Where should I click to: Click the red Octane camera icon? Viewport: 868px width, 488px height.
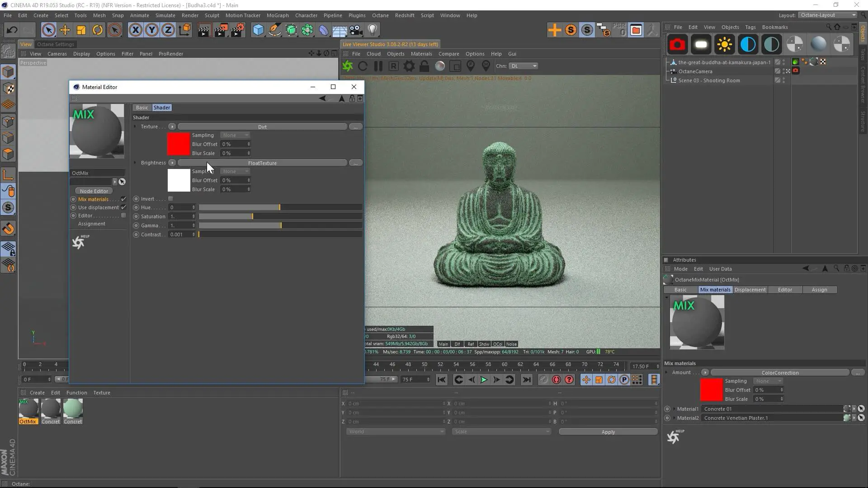[677, 44]
